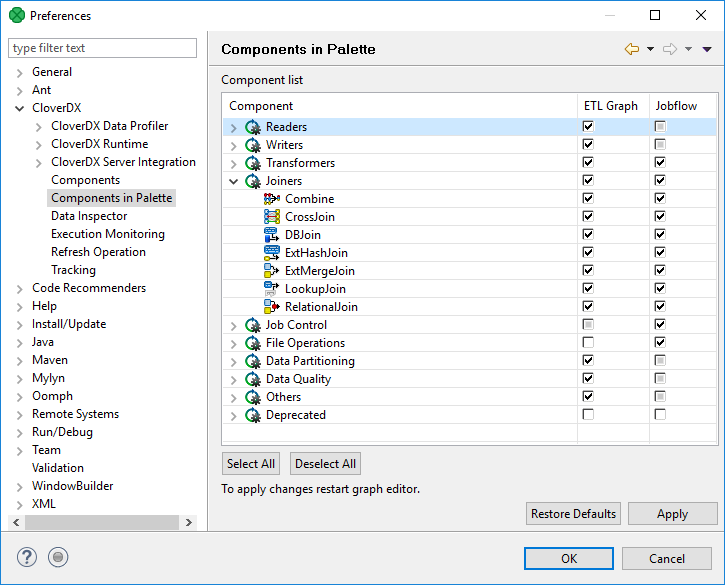725x585 pixels.
Task: Toggle Jobflow checkbox for CrossJoin
Action: [x=660, y=217]
